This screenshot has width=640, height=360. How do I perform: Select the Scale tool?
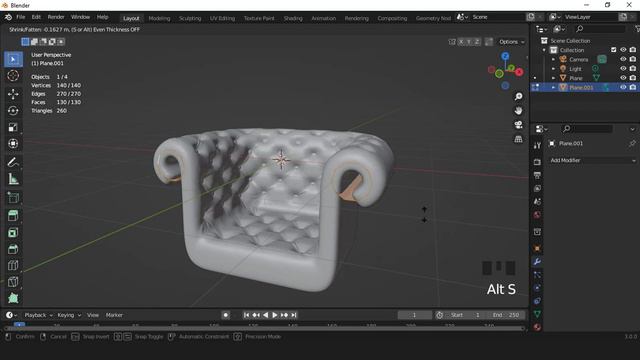[x=13, y=127]
